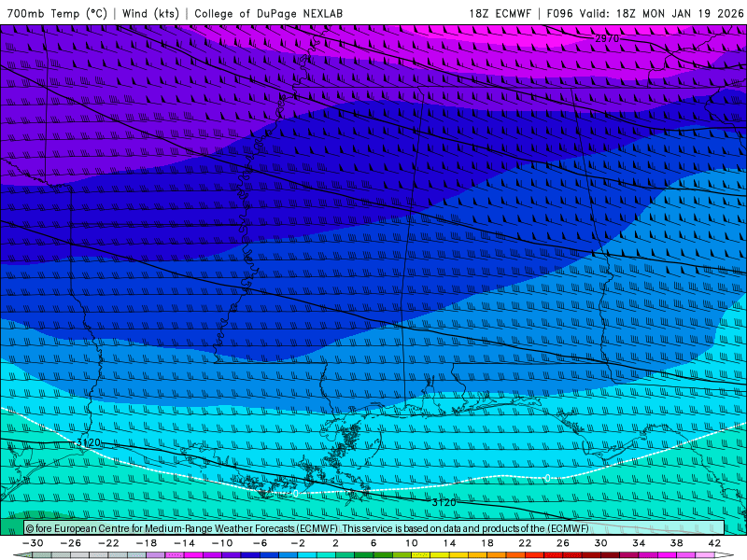Viewport: 747px width, 560px height.
Task: Click the "Wind (kts)" title label
Action: [151, 13]
